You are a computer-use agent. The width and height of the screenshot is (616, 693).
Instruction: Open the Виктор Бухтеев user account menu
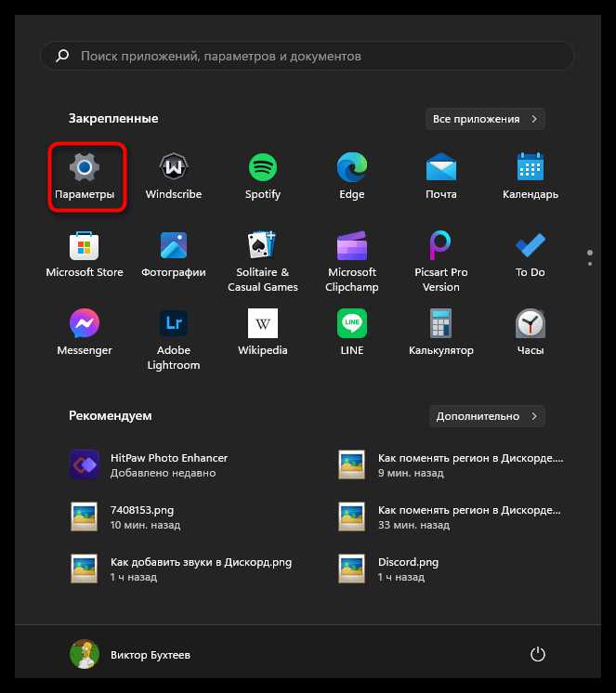click(x=130, y=655)
